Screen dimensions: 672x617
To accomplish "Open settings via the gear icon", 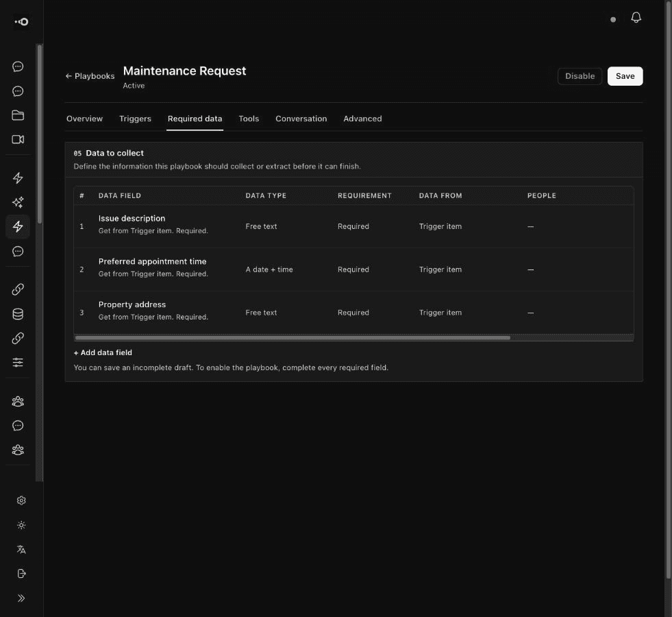I will coord(21,500).
